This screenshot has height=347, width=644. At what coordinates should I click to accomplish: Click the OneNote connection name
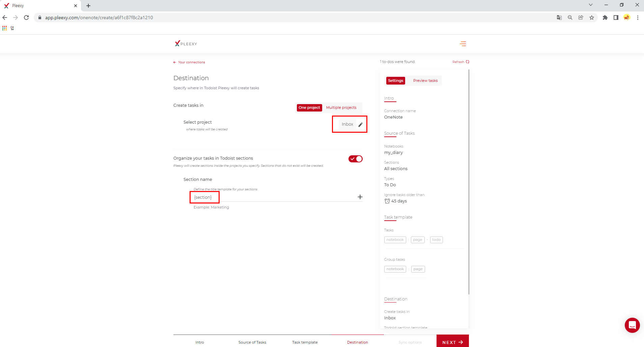(x=393, y=117)
